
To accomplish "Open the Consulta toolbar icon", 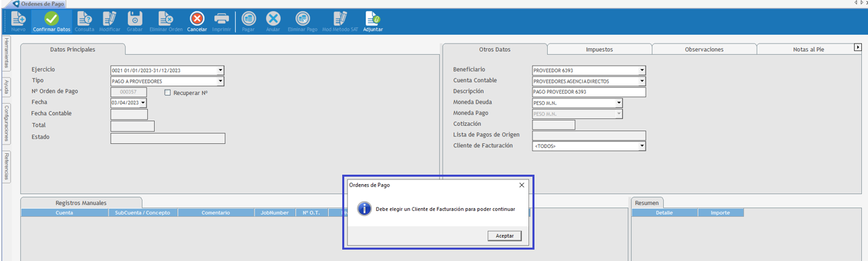I will [84, 19].
